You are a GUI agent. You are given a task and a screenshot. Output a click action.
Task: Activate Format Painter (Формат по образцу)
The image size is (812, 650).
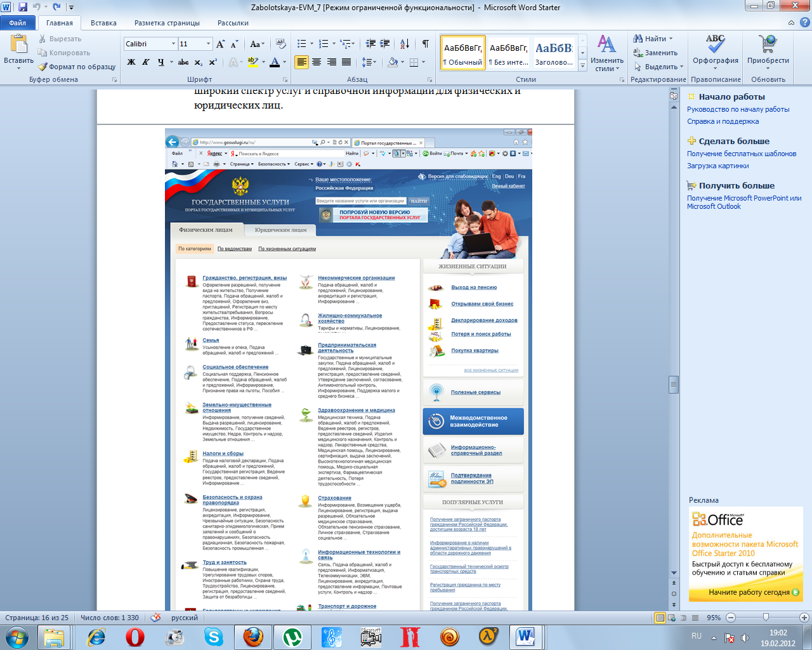77,67
